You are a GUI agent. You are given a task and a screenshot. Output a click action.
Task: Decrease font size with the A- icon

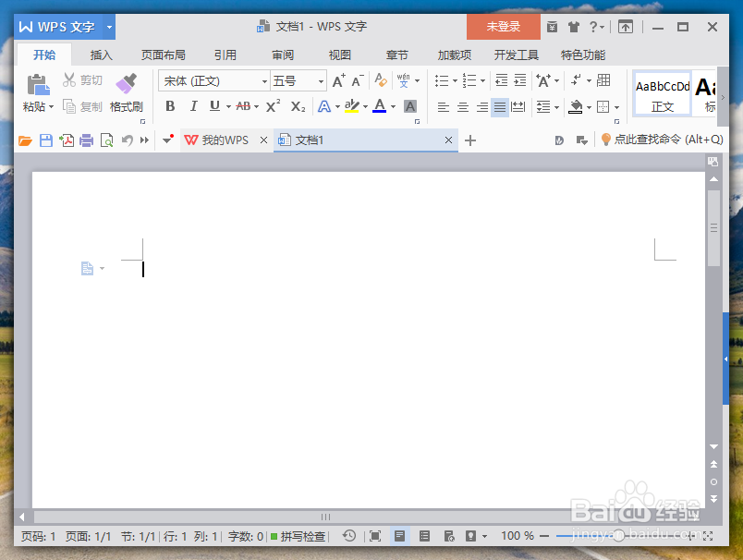358,80
